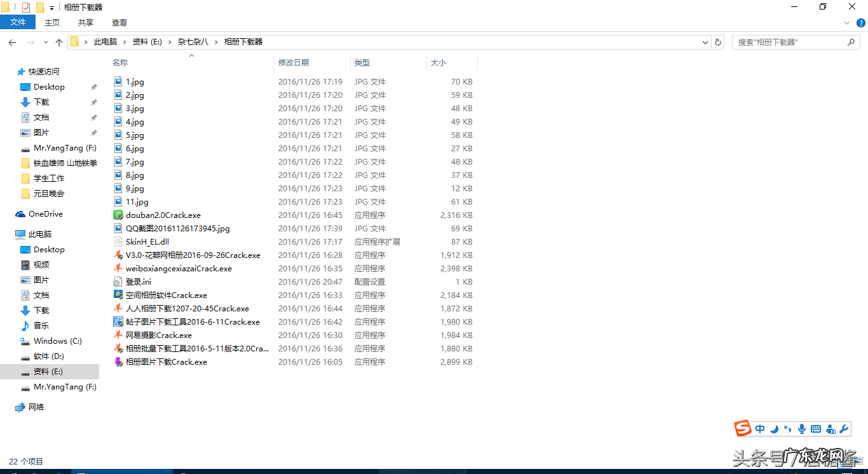Click the Sogou input method microphone icon

pyautogui.click(x=802, y=429)
